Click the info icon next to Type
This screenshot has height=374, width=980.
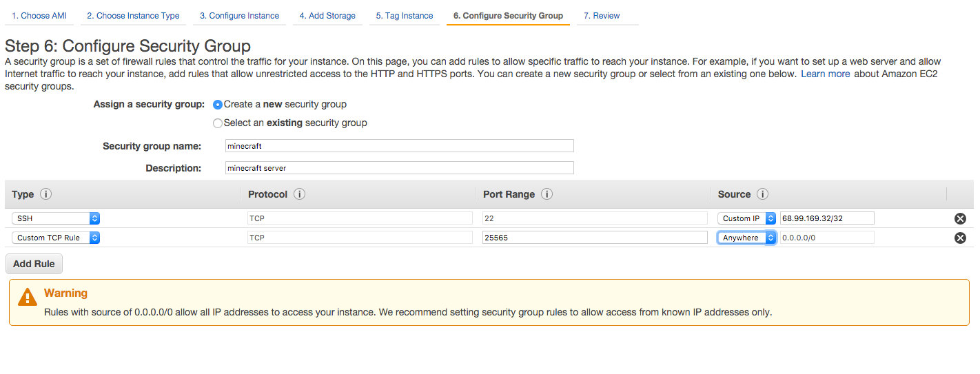[46, 194]
